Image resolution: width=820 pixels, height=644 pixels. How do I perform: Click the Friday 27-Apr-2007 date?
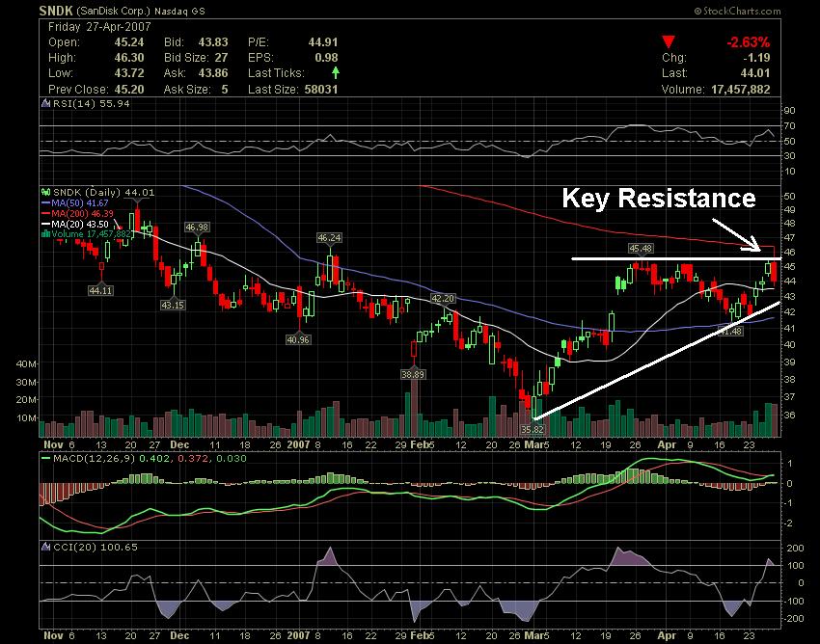[99, 27]
